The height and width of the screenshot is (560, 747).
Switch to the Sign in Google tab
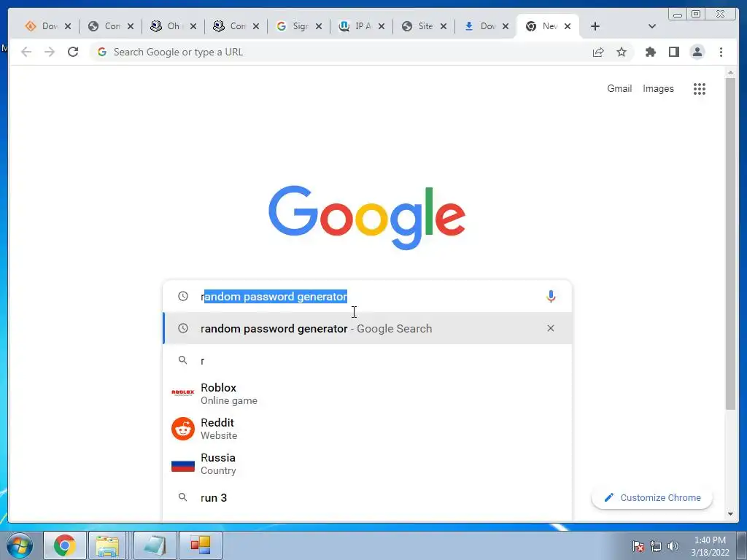tap(298, 26)
